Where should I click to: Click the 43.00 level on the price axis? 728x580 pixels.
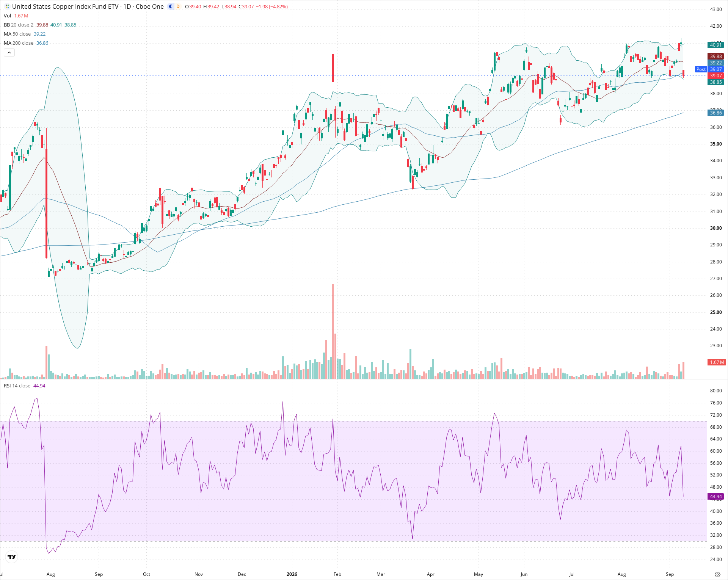[716, 9]
